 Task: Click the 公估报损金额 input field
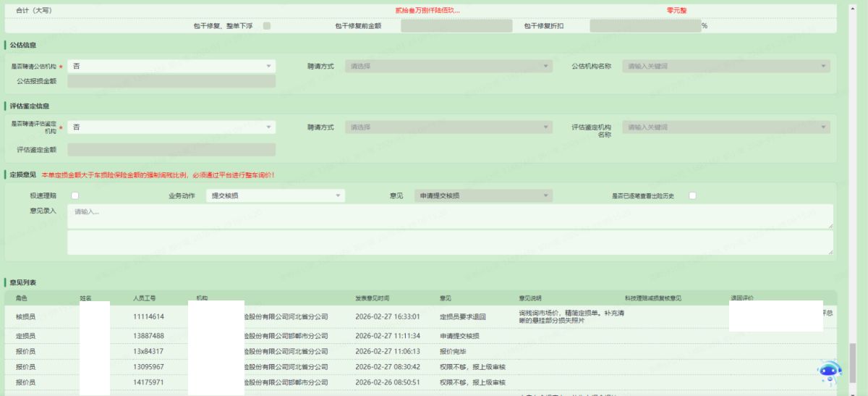171,81
